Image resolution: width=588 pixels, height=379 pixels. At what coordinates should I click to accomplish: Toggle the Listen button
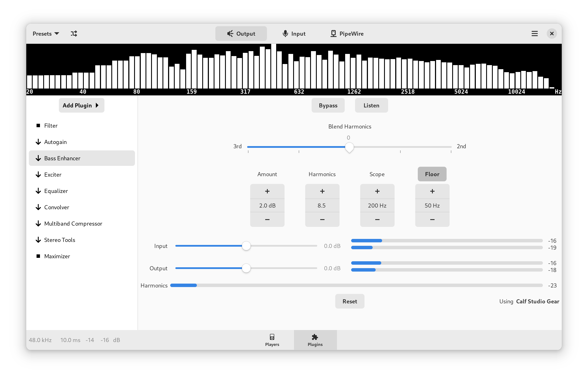tap(371, 105)
